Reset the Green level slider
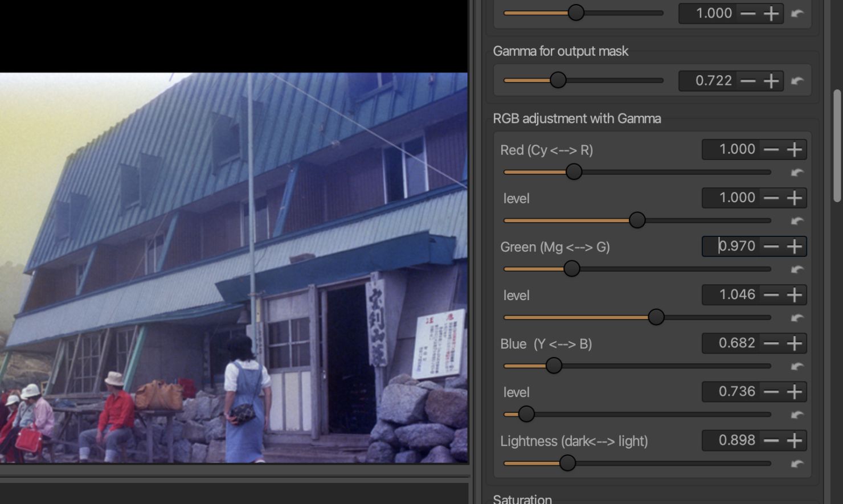The height and width of the screenshot is (504, 843). point(797,317)
